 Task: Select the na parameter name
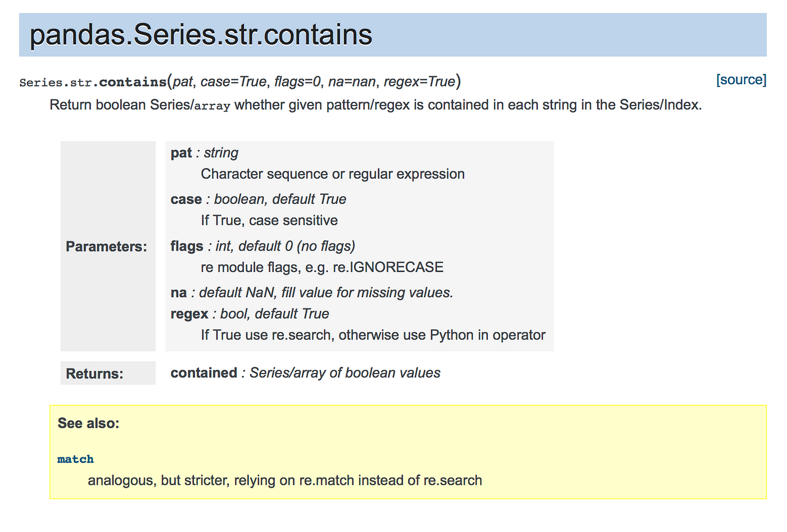pos(178,293)
